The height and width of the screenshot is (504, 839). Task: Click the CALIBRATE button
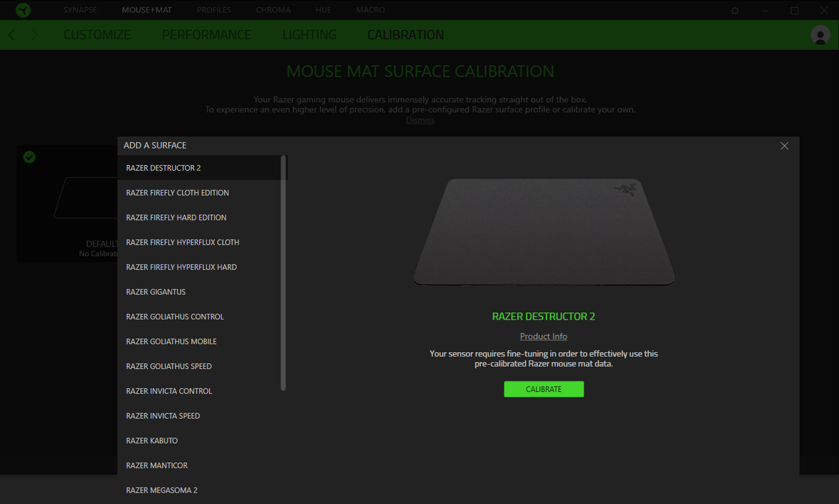tap(544, 389)
